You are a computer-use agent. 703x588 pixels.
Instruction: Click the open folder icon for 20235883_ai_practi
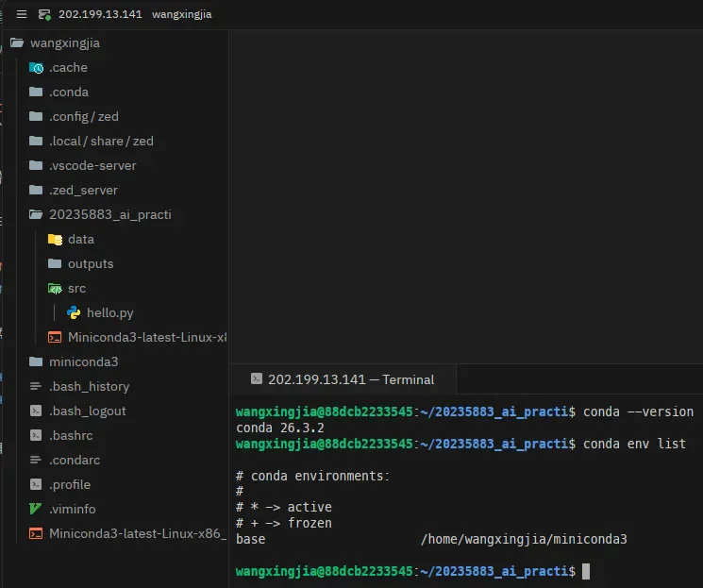click(36, 214)
